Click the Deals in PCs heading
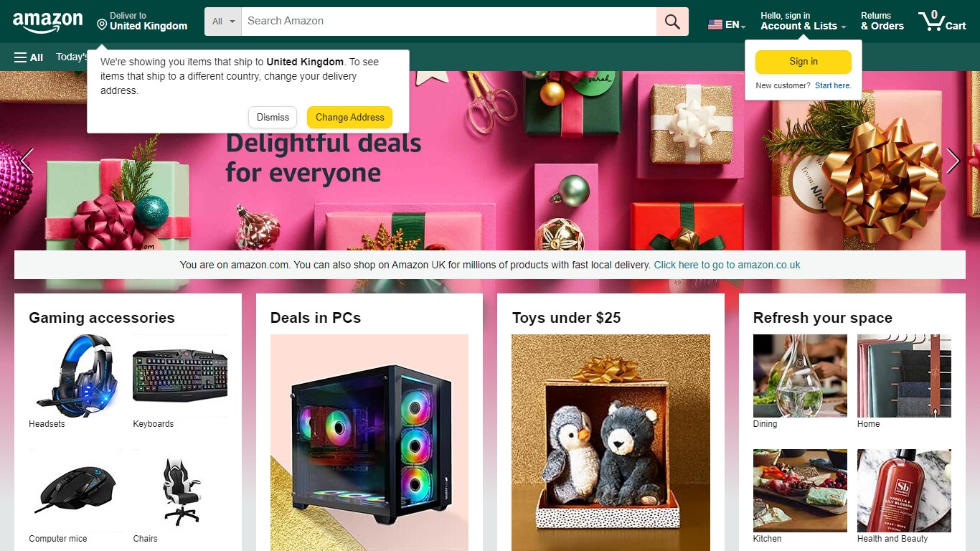This screenshot has width=980, height=551. click(x=316, y=318)
